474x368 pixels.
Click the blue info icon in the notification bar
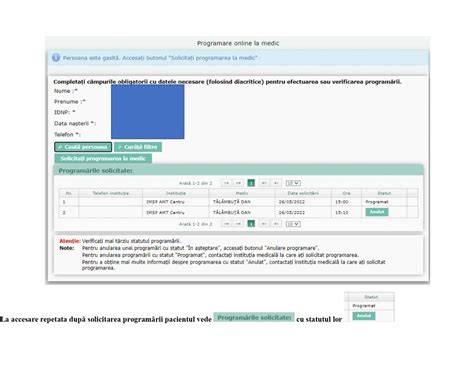tap(56, 58)
